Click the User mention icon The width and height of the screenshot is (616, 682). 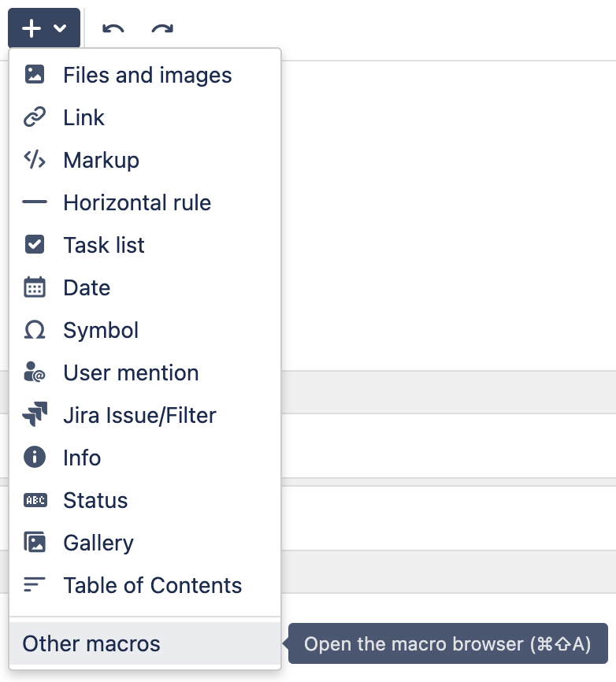pos(35,373)
